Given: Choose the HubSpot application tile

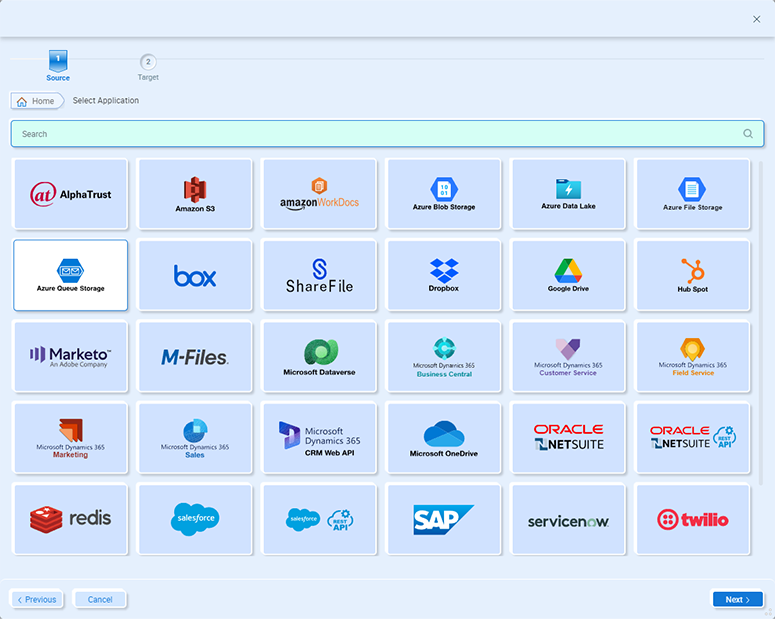Looking at the screenshot, I should (x=693, y=275).
